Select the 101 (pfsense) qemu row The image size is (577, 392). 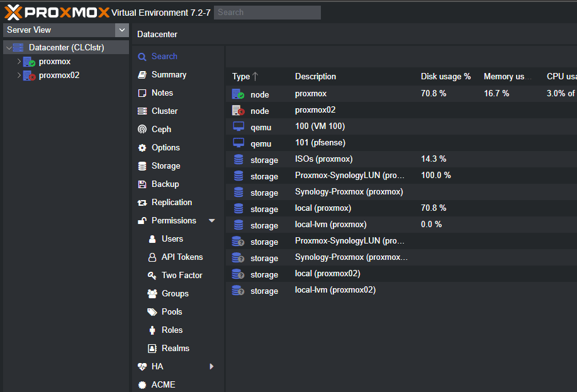point(401,143)
